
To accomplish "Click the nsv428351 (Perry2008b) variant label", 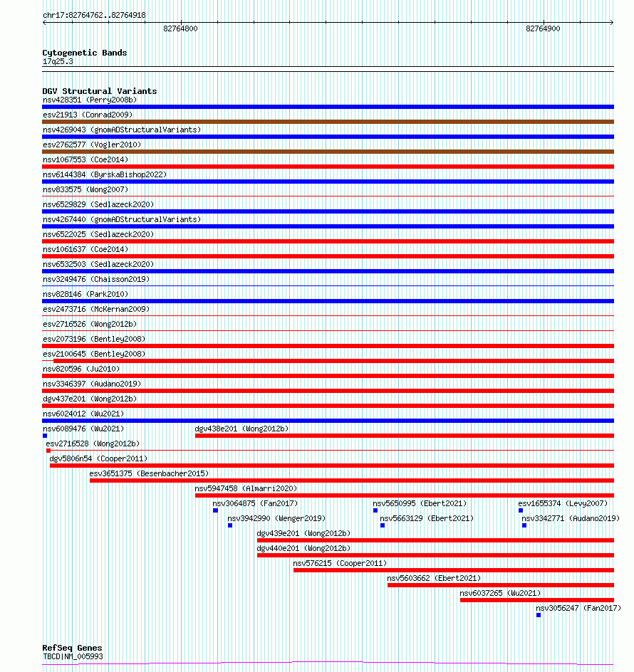I will tap(90, 100).
